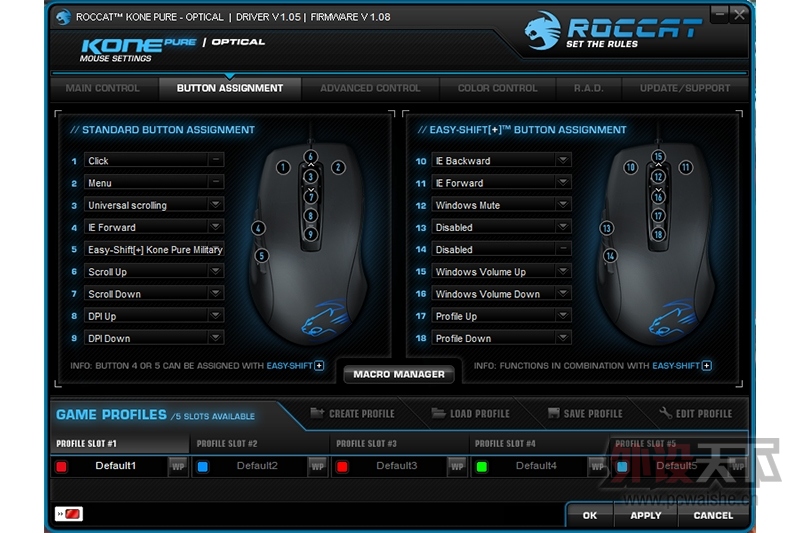Viewport: 800px width, 533px height.
Task: Click the Edit Profile wrench icon
Action: 665,413
